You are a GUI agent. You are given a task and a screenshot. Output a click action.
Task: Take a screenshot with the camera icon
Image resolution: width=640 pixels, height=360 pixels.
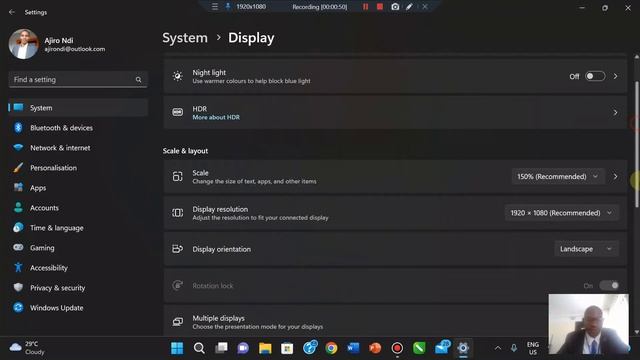[x=395, y=7]
